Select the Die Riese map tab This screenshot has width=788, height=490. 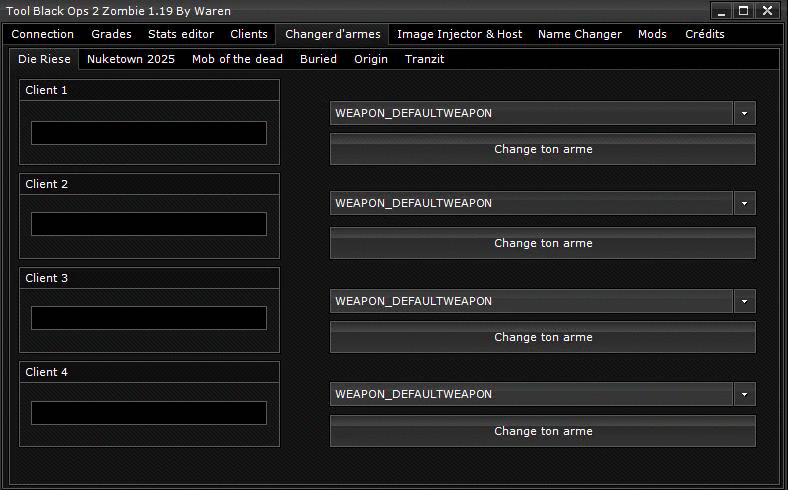pyautogui.click(x=44, y=59)
